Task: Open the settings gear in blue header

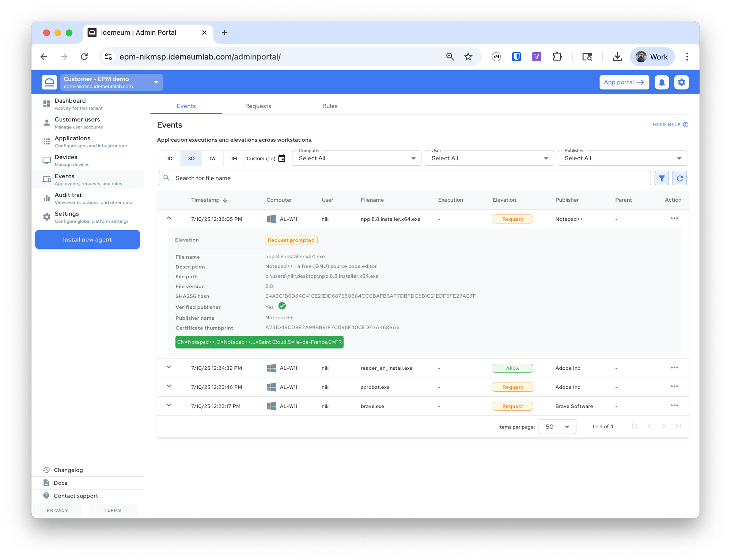Action: [x=681, y=82]
